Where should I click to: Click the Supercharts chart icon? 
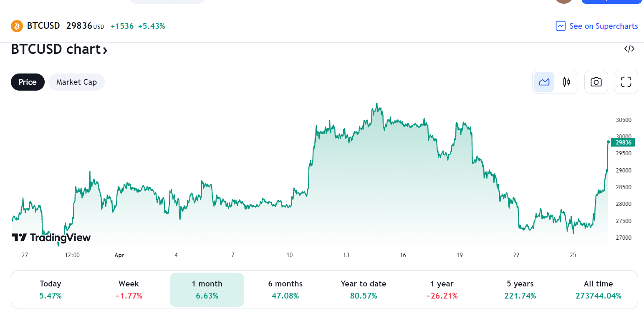[561, 26]
